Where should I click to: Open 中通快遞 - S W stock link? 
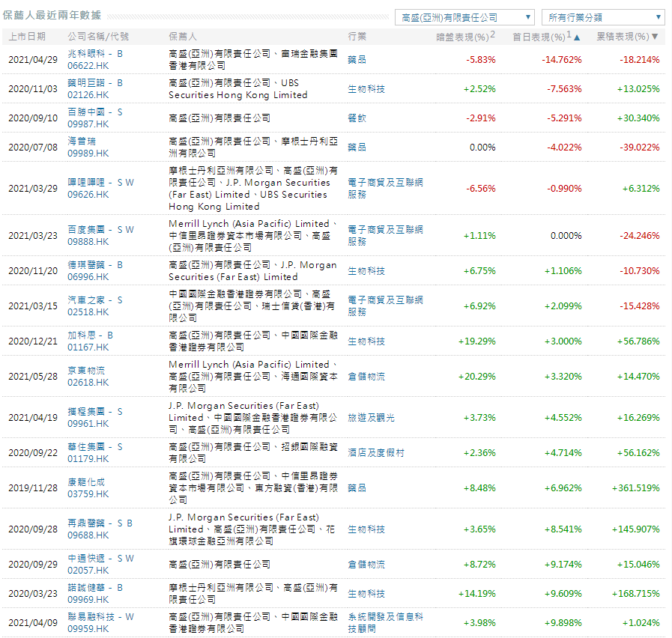100,559
